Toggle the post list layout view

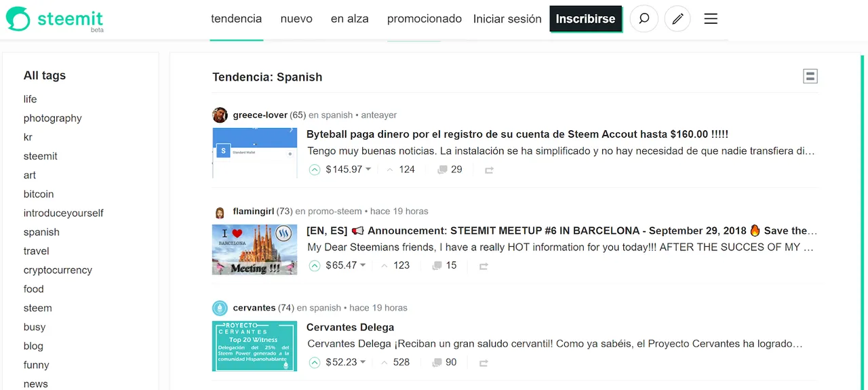tap(810, 76)
